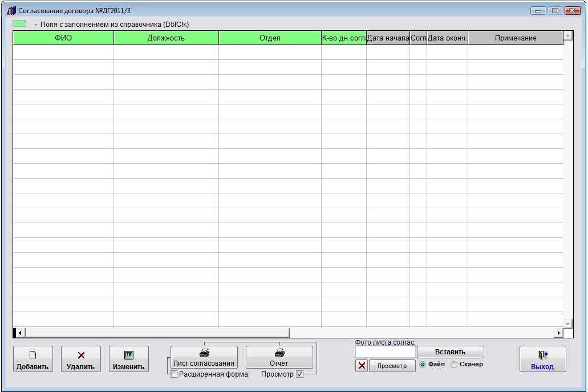Viewport: 588px width, 392px height.
Task: Click the Вставить button
Action: point(451,352)
